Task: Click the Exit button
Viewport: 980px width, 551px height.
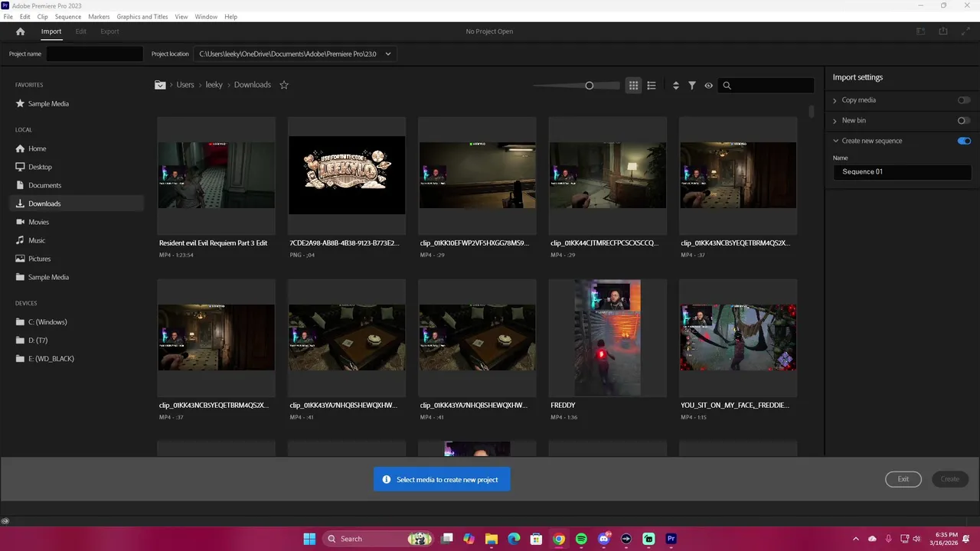Action: point(903,479)
